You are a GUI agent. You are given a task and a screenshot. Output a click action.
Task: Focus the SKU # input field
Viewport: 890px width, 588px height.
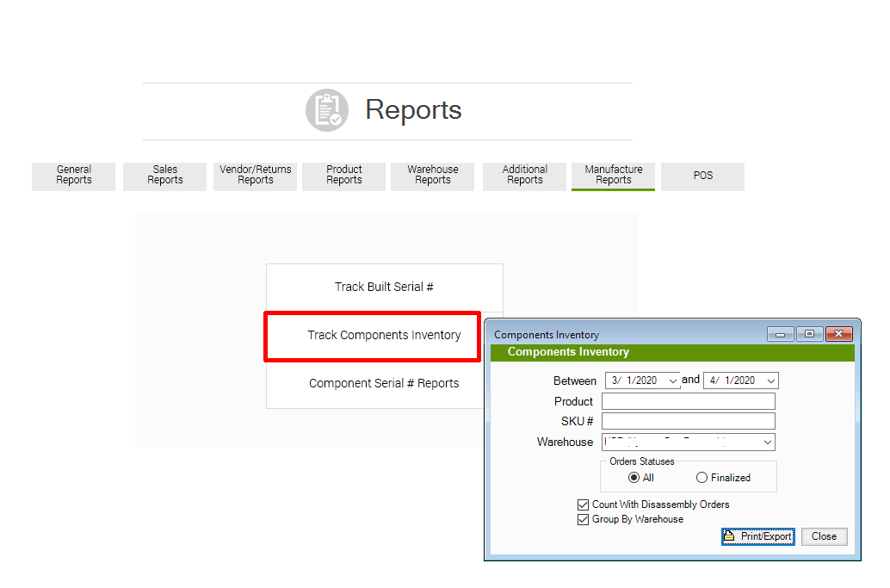(x=688, y=421)
